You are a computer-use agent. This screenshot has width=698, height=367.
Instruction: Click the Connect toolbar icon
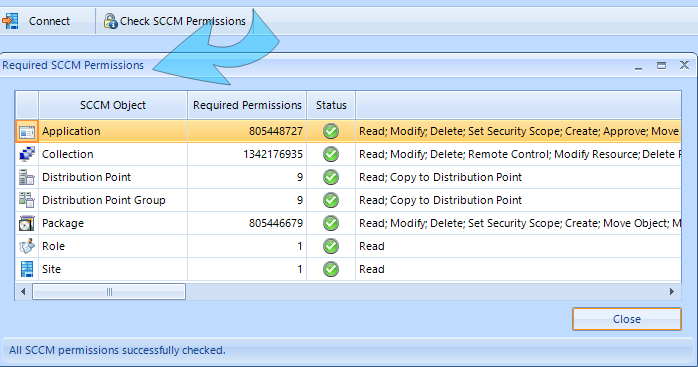pos(10,21)
